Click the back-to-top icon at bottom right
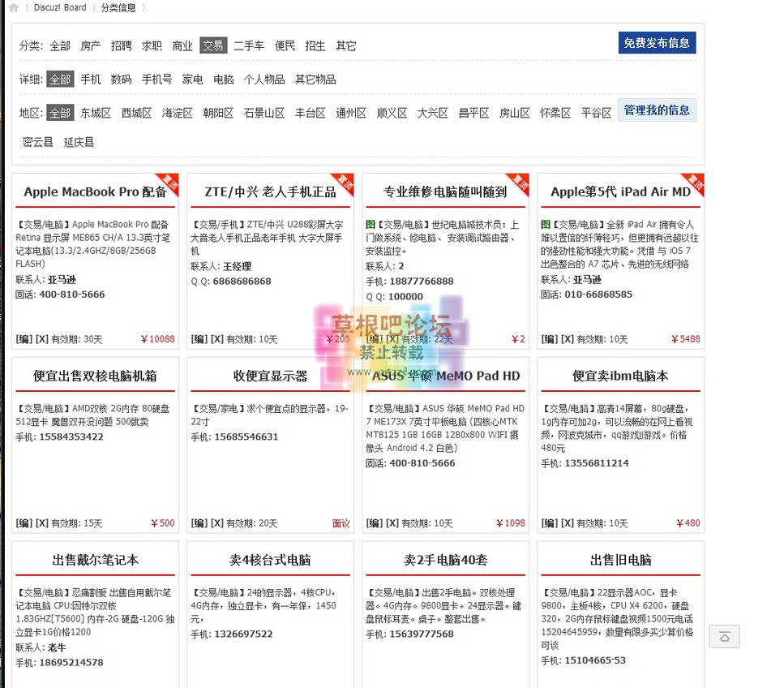Image resolution: width=784 pixels, height=688 pixels. (x=724, y=637)
